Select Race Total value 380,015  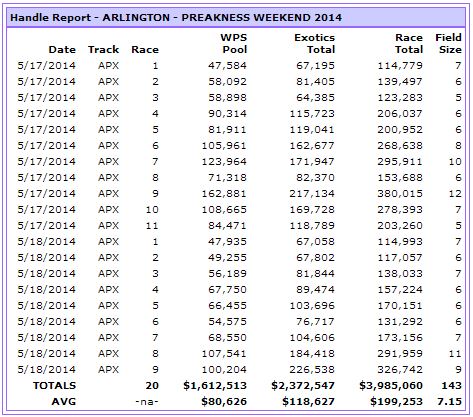(x=400, y=194)
